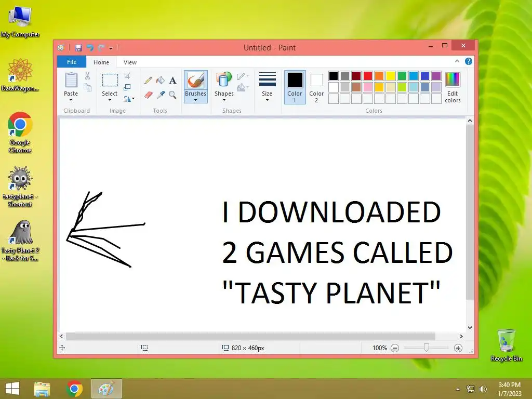The height and width of the screenshot is (399, 532).
Task: Expand the Paste dropdown arrow
Action: (71, 100)
